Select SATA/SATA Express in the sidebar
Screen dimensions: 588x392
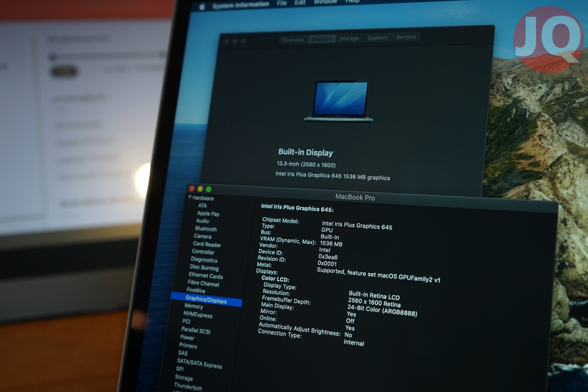click(199, 364)
